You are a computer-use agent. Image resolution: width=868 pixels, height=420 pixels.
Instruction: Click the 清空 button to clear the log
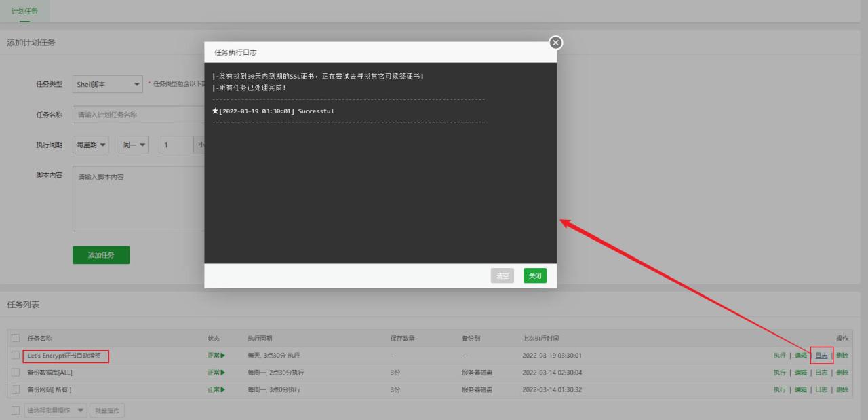tap(502, 275)
